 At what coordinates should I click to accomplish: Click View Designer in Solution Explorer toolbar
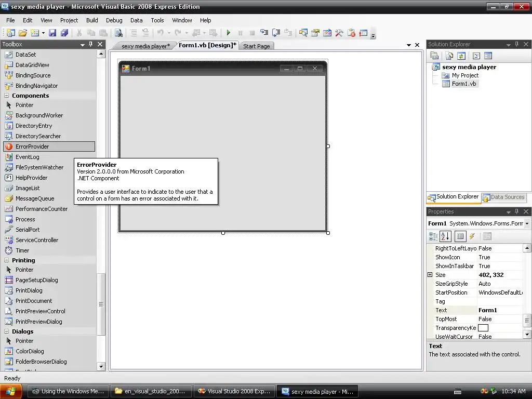[488, 56]
